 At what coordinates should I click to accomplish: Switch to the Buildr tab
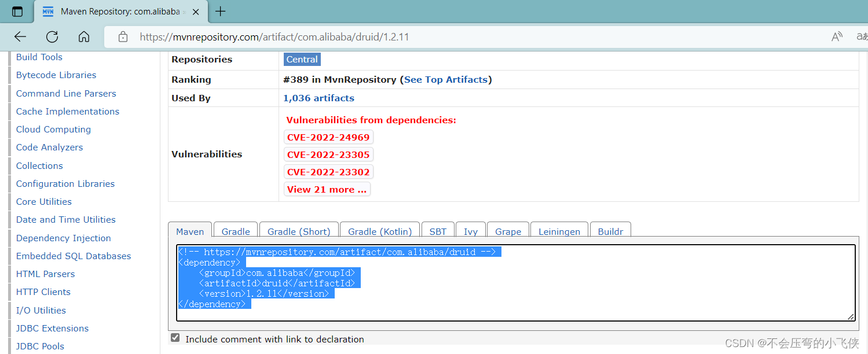610,231
